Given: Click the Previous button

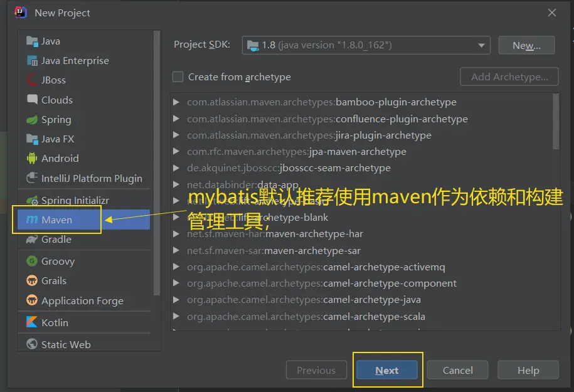Looking at the screenshot, I should click(316, 370).
